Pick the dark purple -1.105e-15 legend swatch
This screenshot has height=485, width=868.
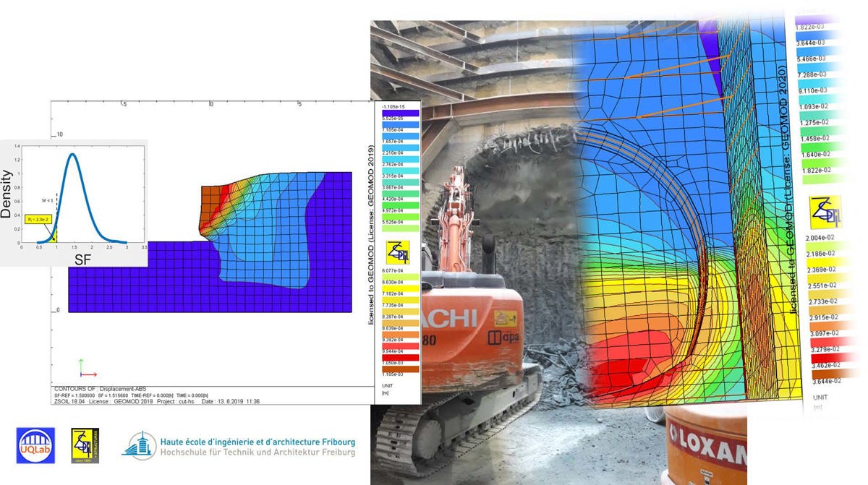pos(398,113)
